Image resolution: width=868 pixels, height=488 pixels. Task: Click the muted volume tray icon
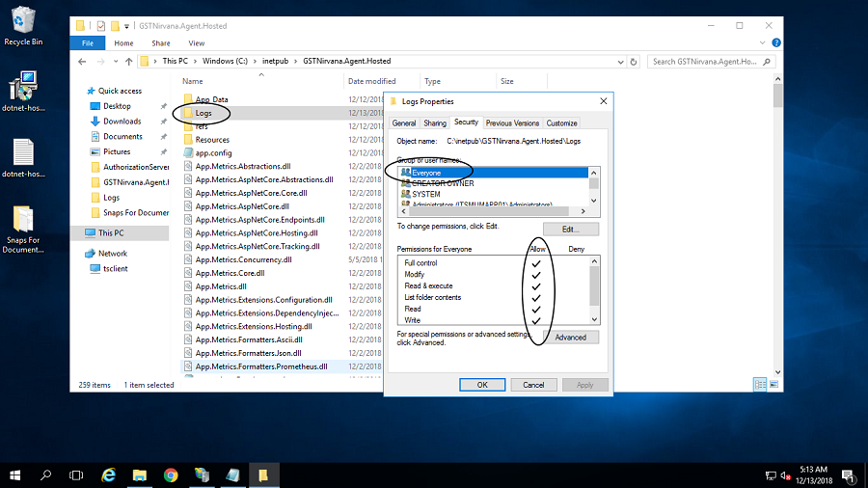coord(785,475)
